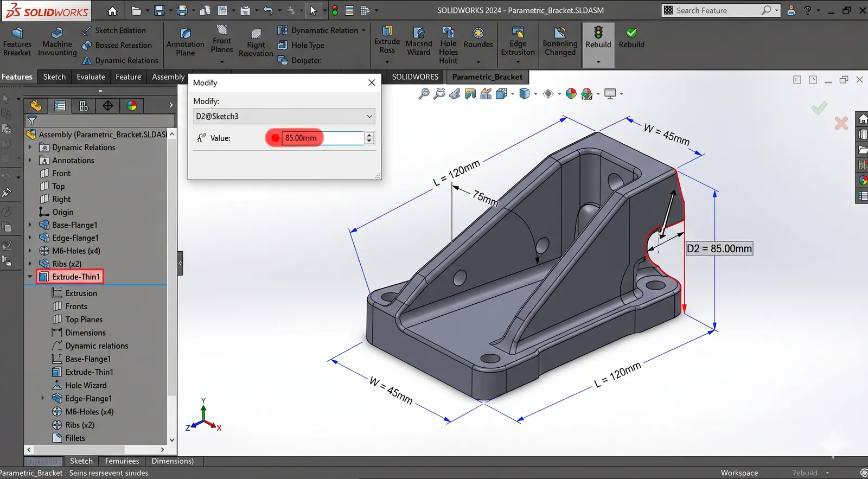The image size is (868, 479).
Task: Click the Zoom to Fit magnifier icon
Action: pos(424,94)
